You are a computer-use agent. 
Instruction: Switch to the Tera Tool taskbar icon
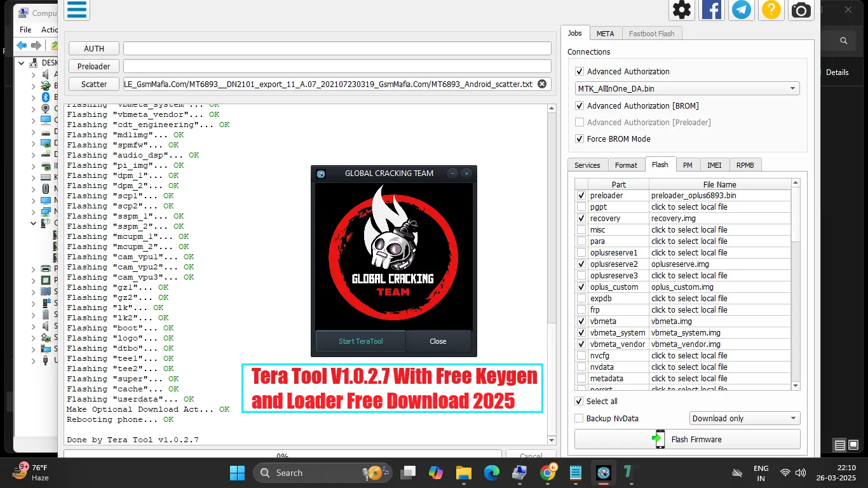pos(604,473)
